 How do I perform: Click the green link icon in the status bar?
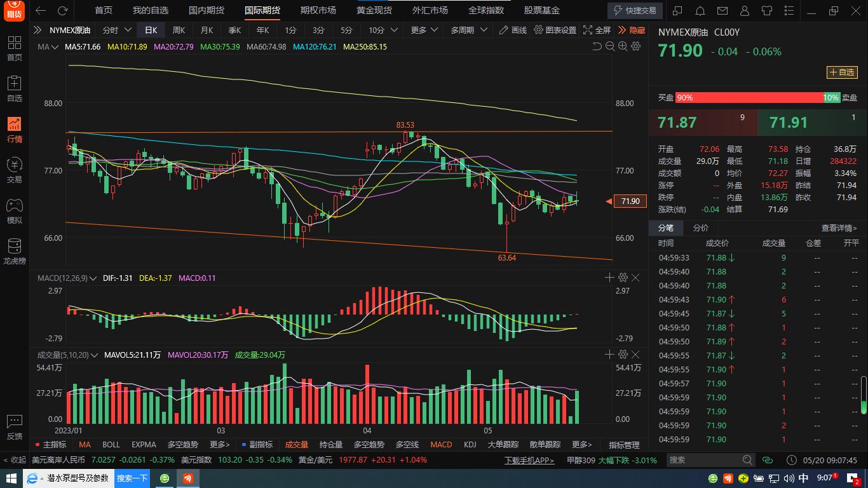tap(767, 460)
